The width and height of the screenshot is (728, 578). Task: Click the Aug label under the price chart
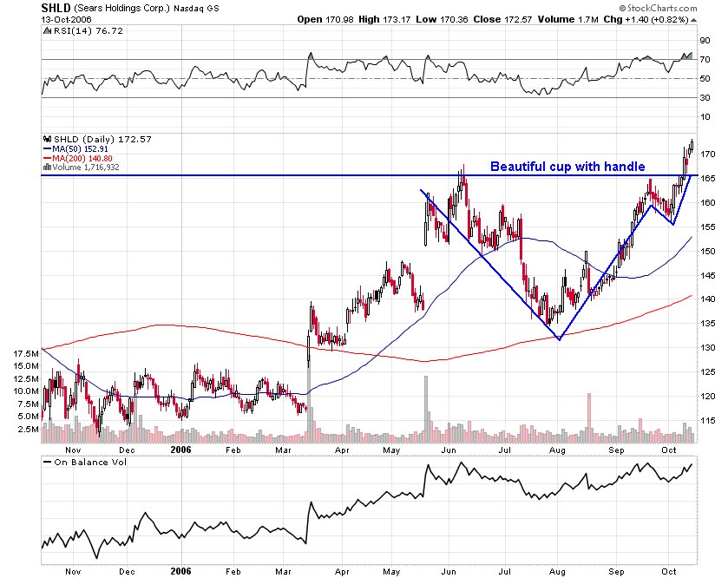557,450
